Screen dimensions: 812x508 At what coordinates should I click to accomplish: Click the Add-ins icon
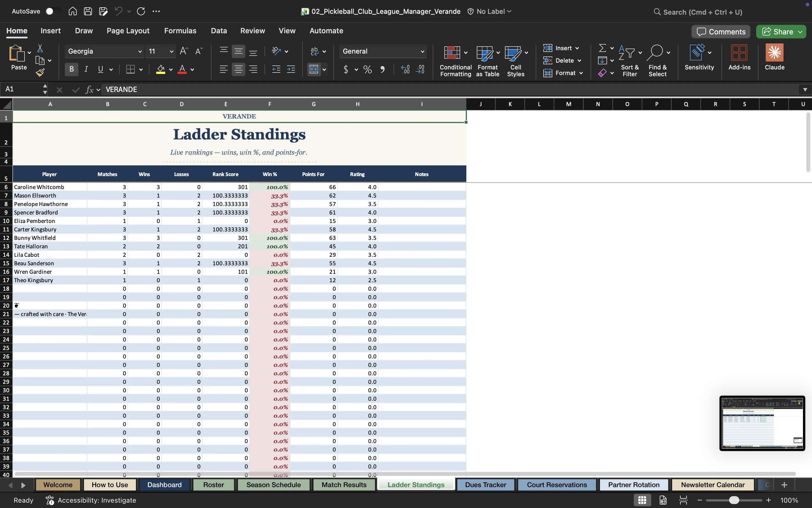[x=739, y=57]
